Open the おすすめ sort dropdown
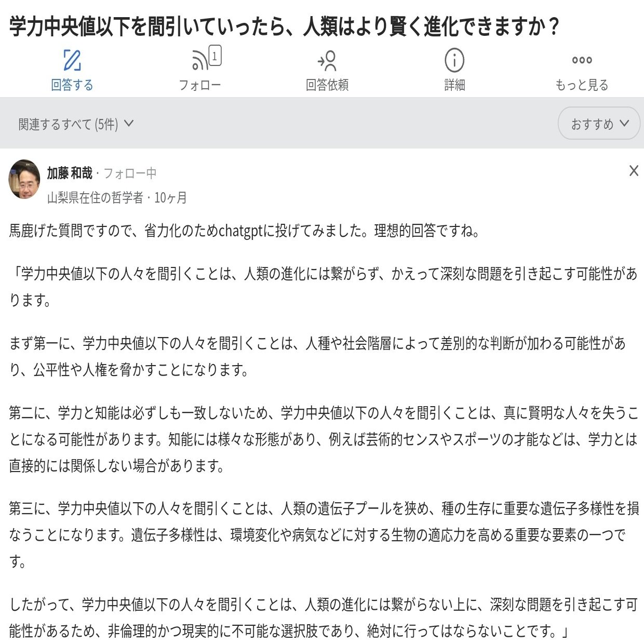 [599, 124]
